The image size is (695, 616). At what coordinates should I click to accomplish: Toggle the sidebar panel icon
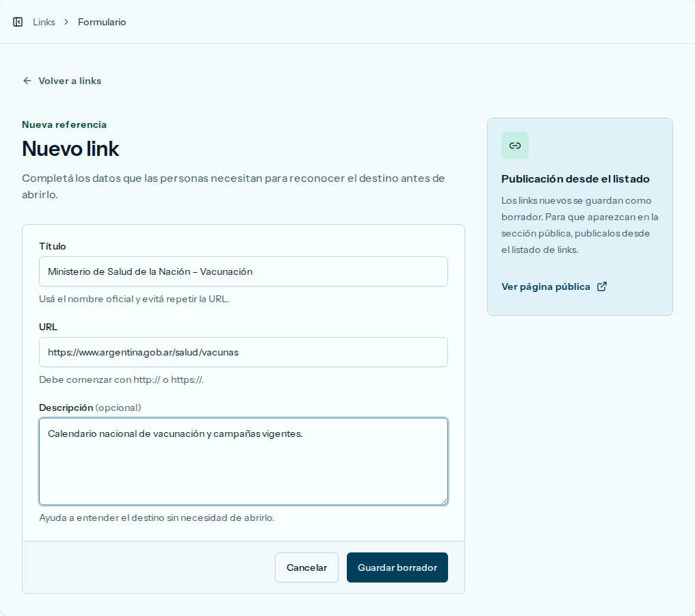tap(18, 22)
